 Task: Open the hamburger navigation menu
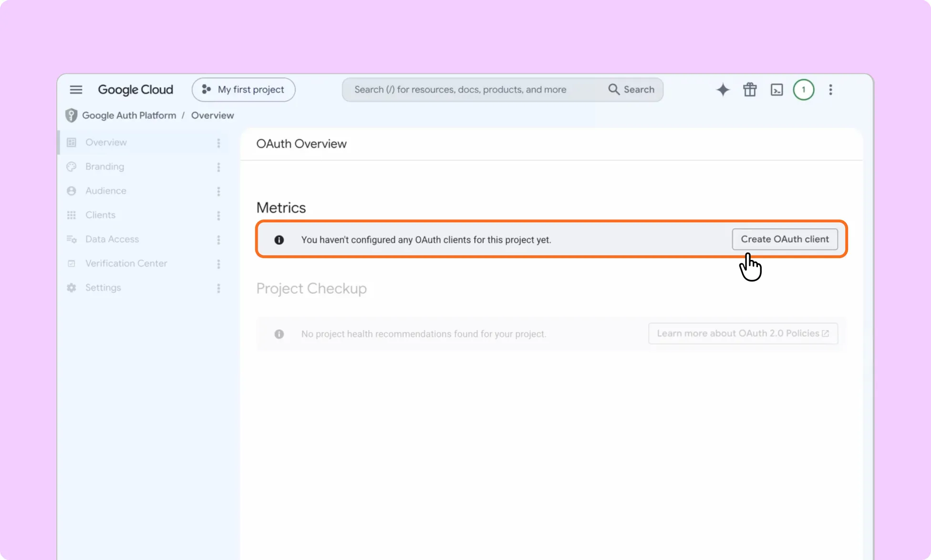pos(76,90)
